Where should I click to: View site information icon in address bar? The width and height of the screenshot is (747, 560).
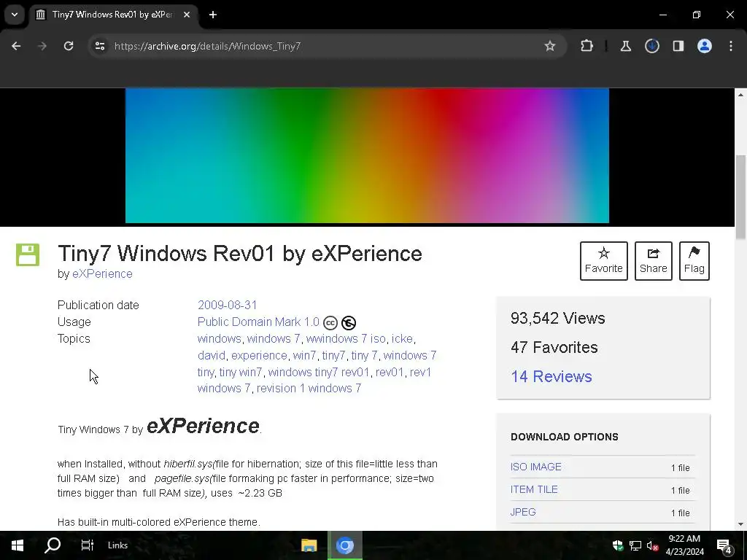coord(99,46)
